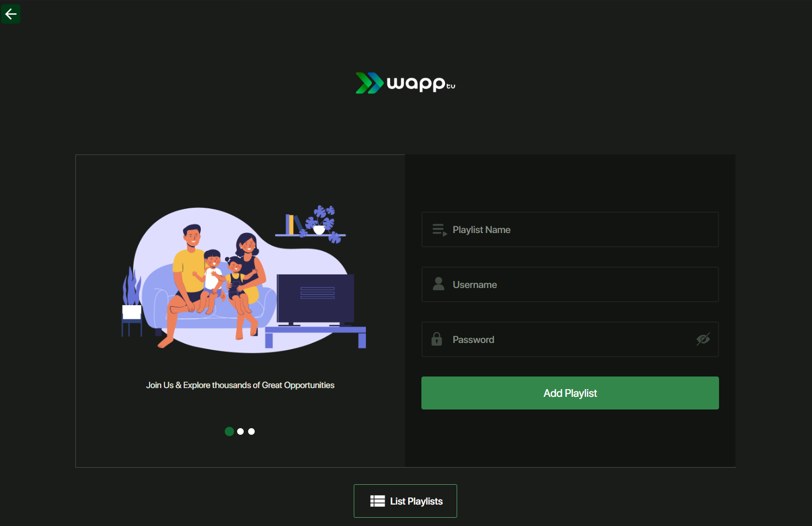
Task: Open the List Playlists view
Action: pyautogui.click(x=405, y=501)
